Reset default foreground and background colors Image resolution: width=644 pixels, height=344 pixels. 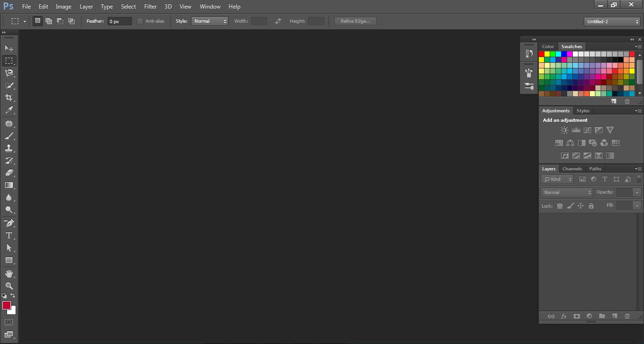pyautogui.click(x=4, y=296)
